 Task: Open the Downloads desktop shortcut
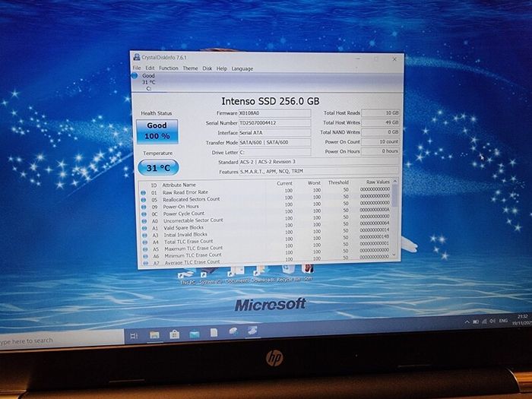(x=263, y=274)
